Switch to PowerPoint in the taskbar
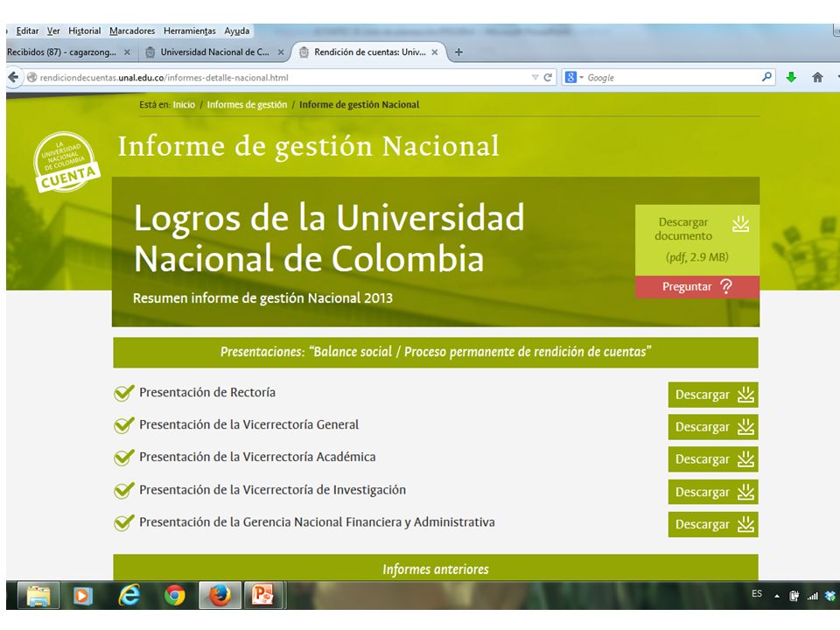The height and width of the screenshot is (630, 840). (x=263, y=595)
